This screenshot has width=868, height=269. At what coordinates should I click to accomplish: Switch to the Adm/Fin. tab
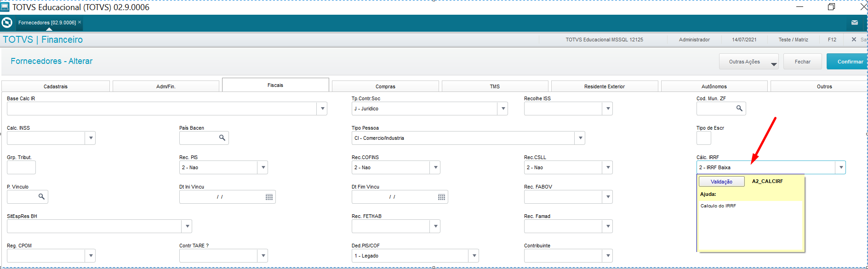pyautogui.click(x=166, y=86)
